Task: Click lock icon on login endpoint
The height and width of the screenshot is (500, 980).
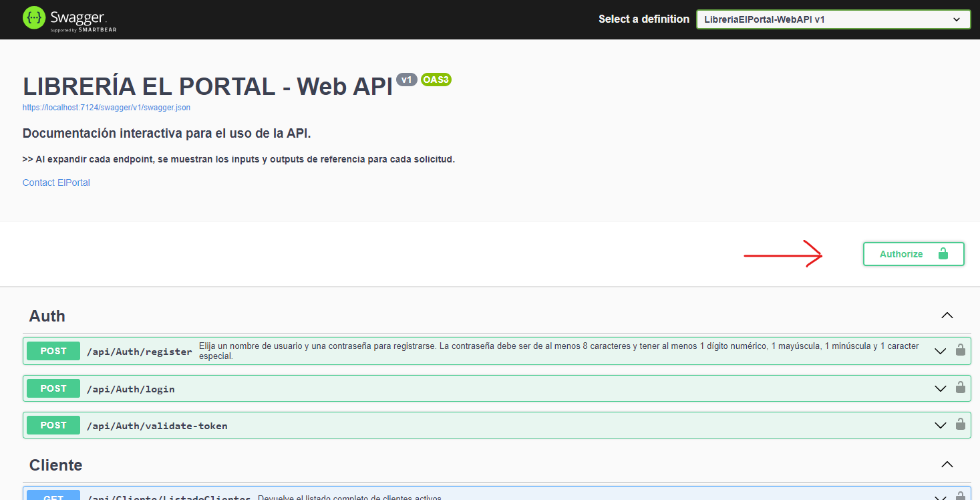Action: (x=960, y=388)
